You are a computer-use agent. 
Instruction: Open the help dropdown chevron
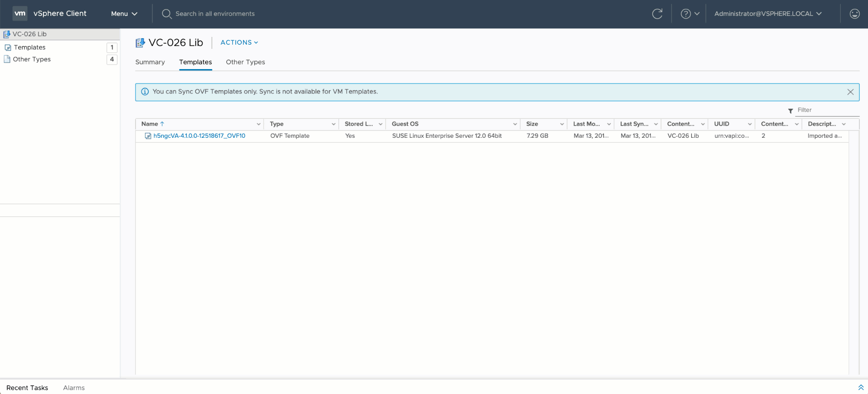point(697,14)
